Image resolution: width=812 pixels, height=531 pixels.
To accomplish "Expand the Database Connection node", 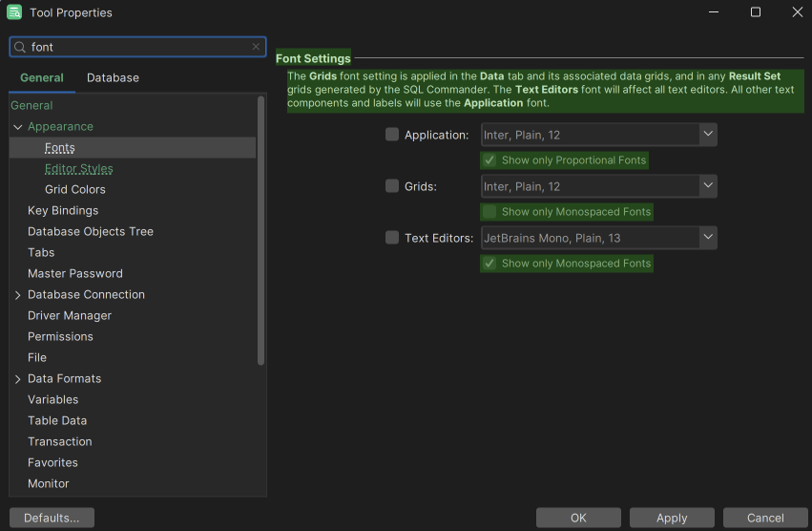I will pos(18,295).
